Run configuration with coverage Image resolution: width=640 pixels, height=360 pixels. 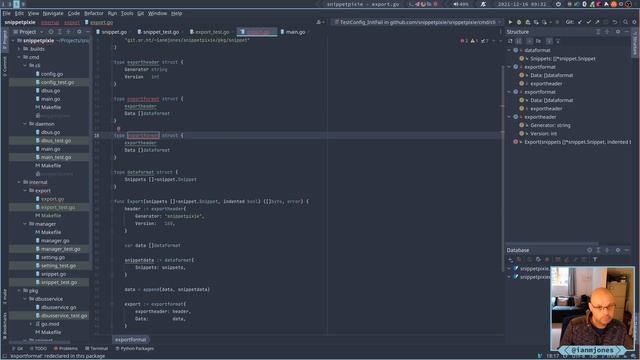click(527, 22)
